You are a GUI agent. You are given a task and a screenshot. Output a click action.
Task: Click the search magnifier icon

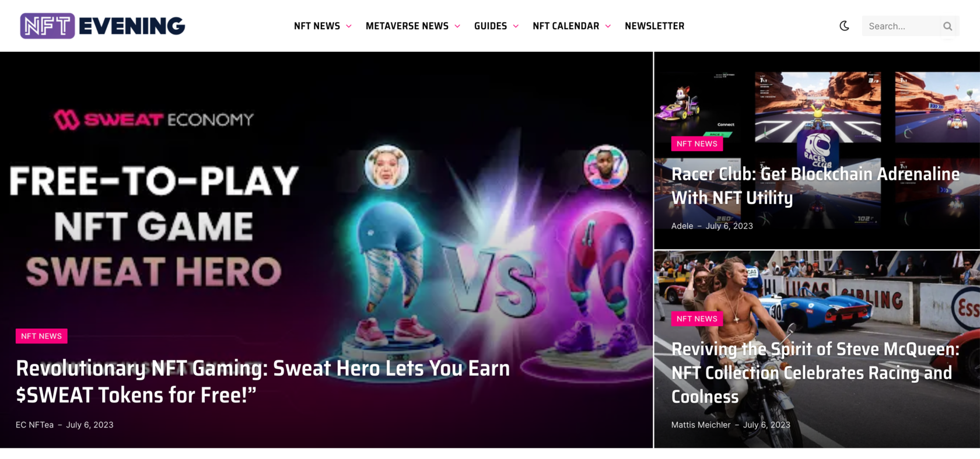(x=947, y=26)
